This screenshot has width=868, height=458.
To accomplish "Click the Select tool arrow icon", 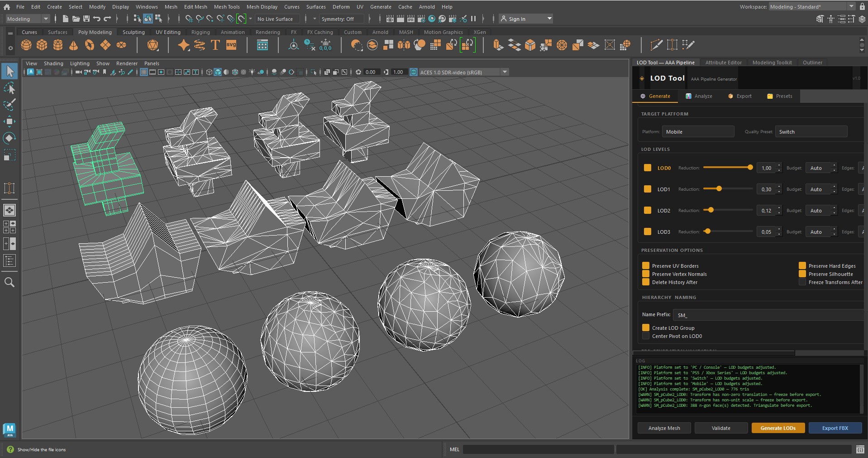I will [10, 71].
